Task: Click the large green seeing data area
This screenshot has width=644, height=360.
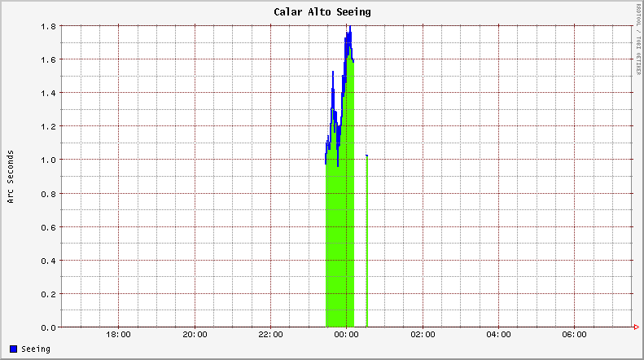Action: pyautogui.click(x=340, y=244)
